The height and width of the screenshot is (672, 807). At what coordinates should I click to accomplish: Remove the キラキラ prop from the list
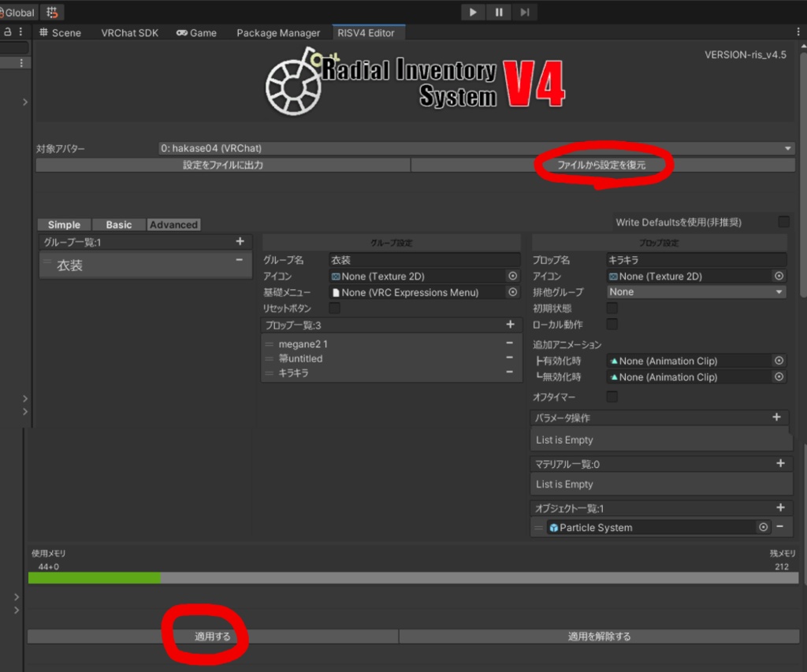point(510,372)
